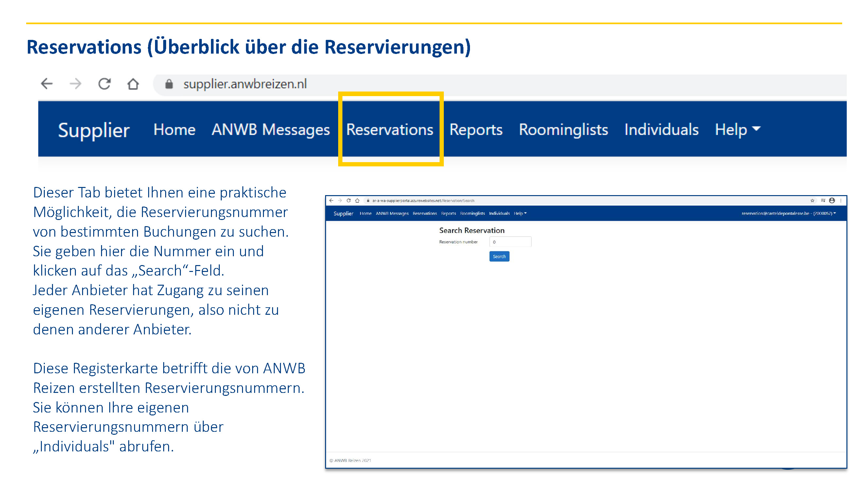
Task: Open Roominglists in the enlarged navigation bar
Action: 564,130
